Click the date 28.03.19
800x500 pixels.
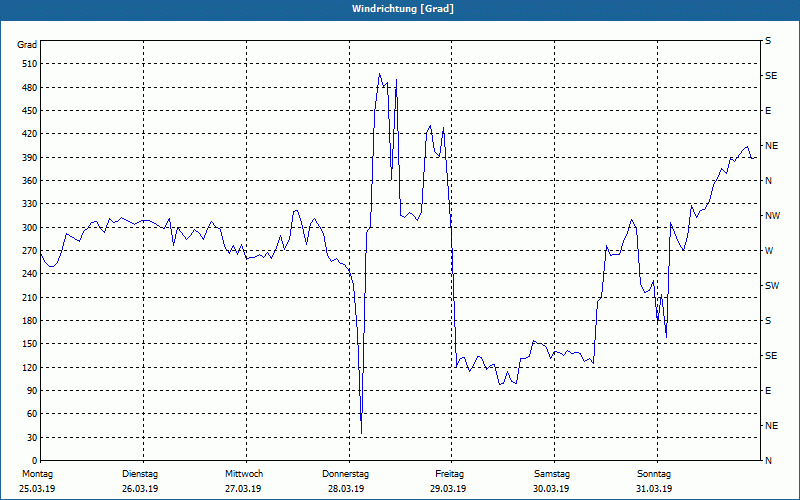point(346,489)
